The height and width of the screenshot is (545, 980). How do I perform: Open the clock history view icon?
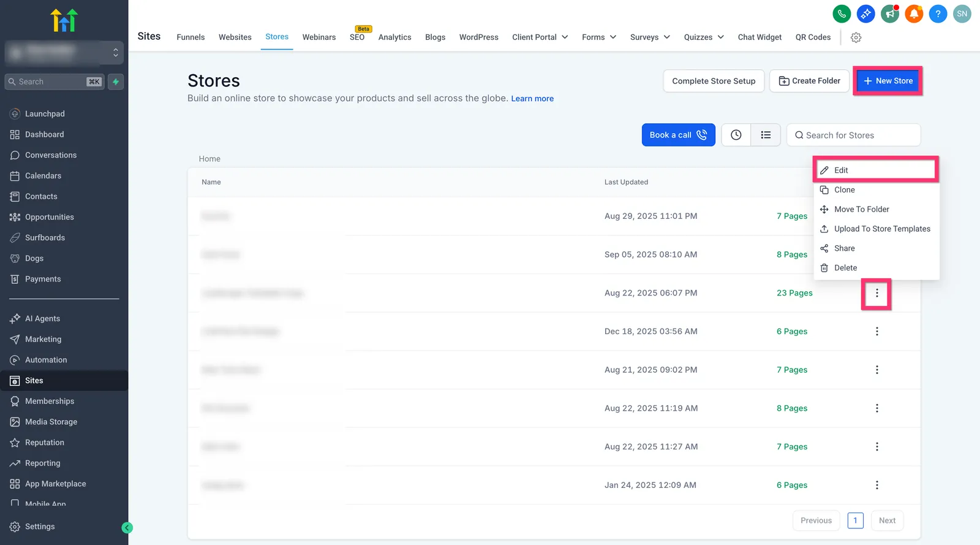736,135
